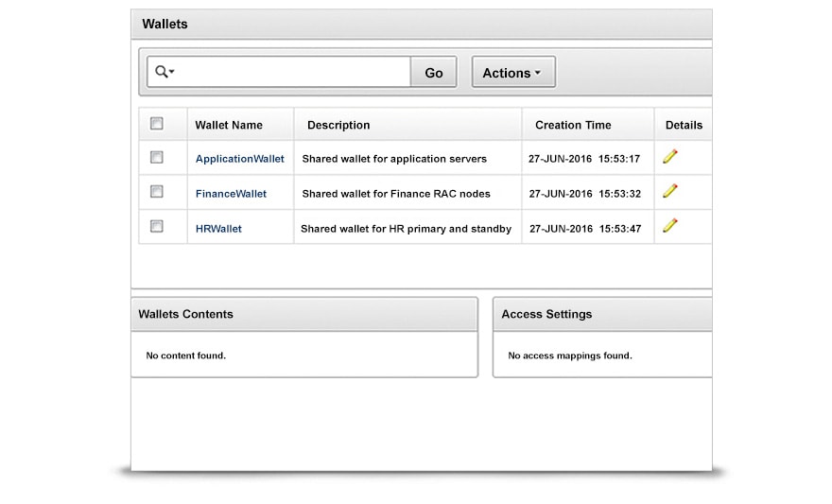Sort by Wallet Name column header

(229, 125)
